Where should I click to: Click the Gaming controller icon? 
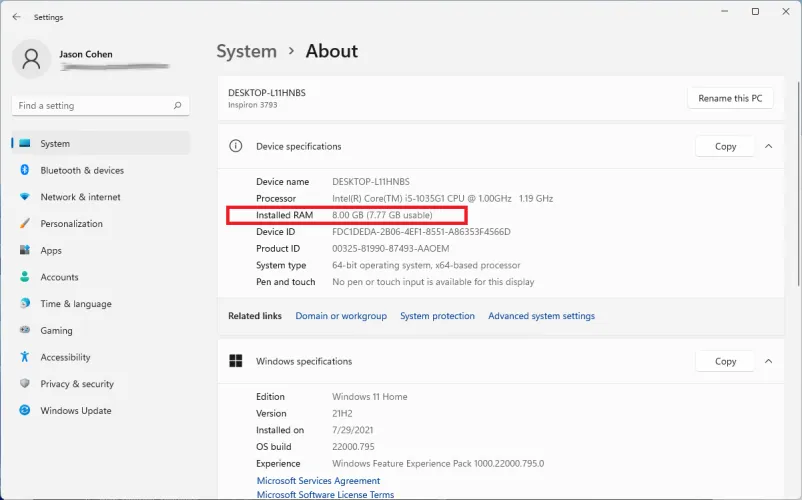point(25,331)
